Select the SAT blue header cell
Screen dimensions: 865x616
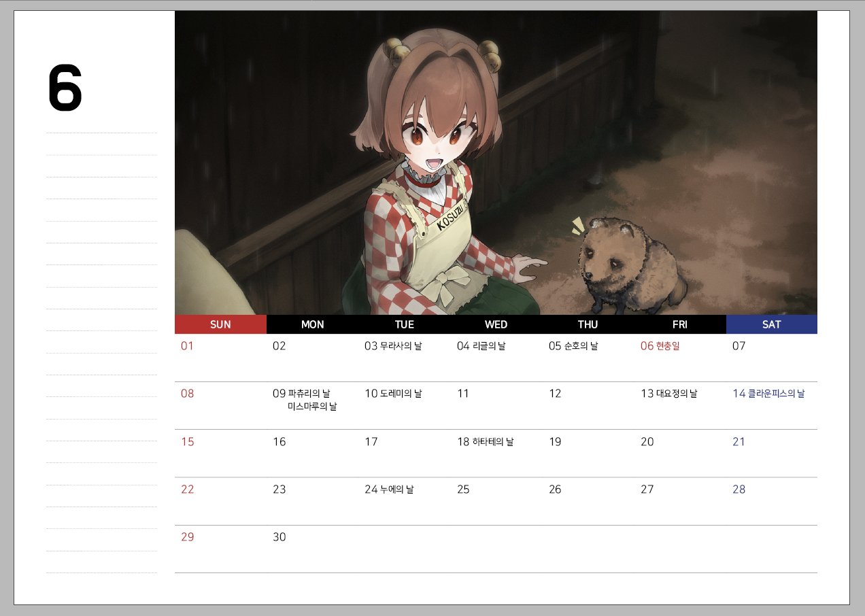click(x=772, y=324)
